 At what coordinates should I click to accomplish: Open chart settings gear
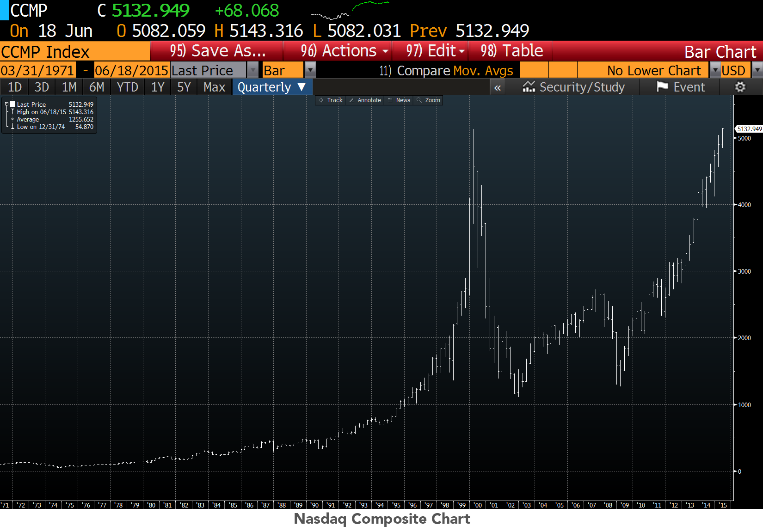pyautogui.click(x=740, y=87)
